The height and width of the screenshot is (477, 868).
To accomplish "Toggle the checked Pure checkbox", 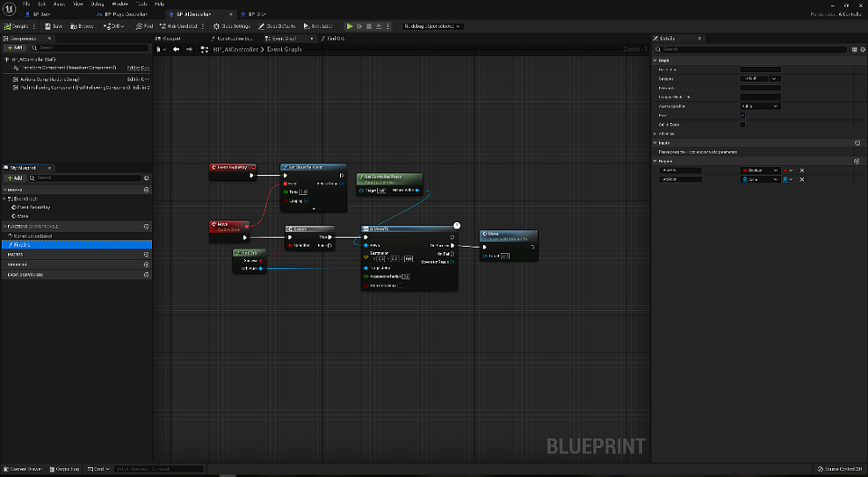I will [x=742, y=115].
